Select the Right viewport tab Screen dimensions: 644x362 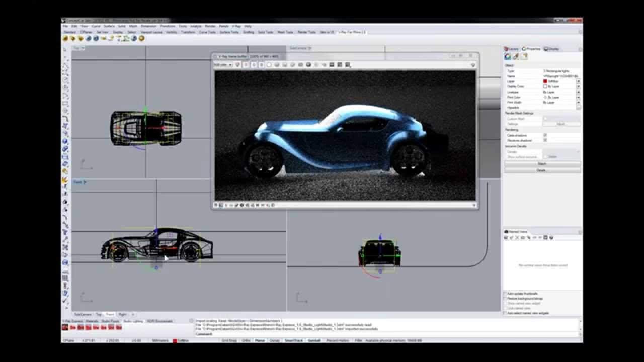(122, 314)
